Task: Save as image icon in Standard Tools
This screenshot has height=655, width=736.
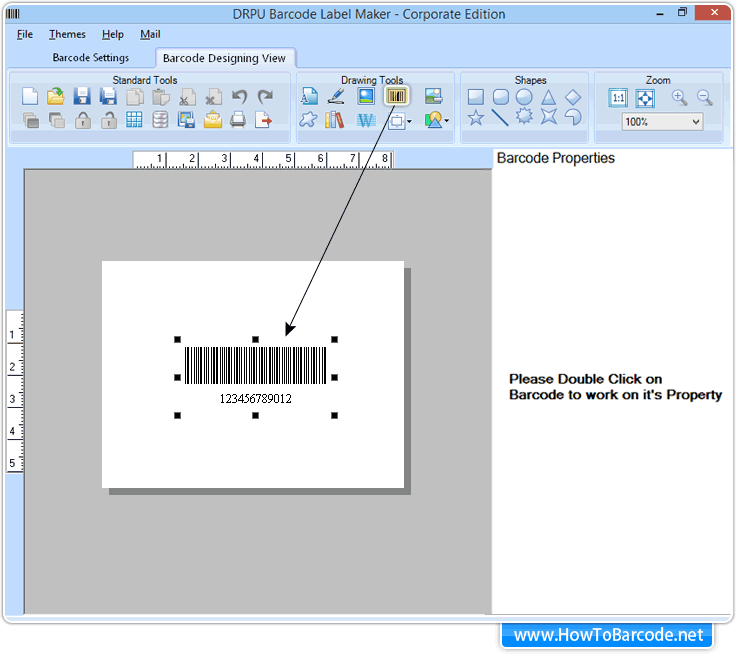Action: (x=186, y=120)
